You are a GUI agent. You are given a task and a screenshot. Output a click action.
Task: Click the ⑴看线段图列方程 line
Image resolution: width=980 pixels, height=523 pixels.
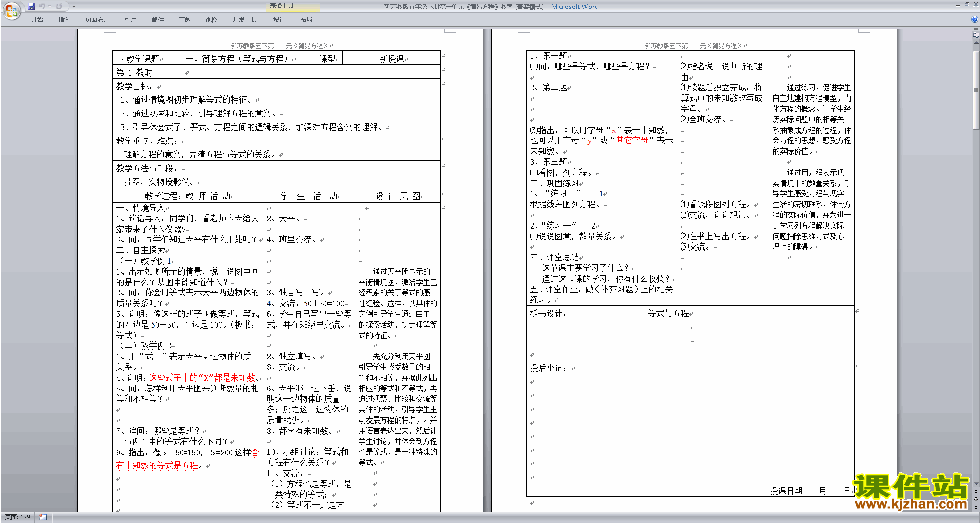coord(717,204)
